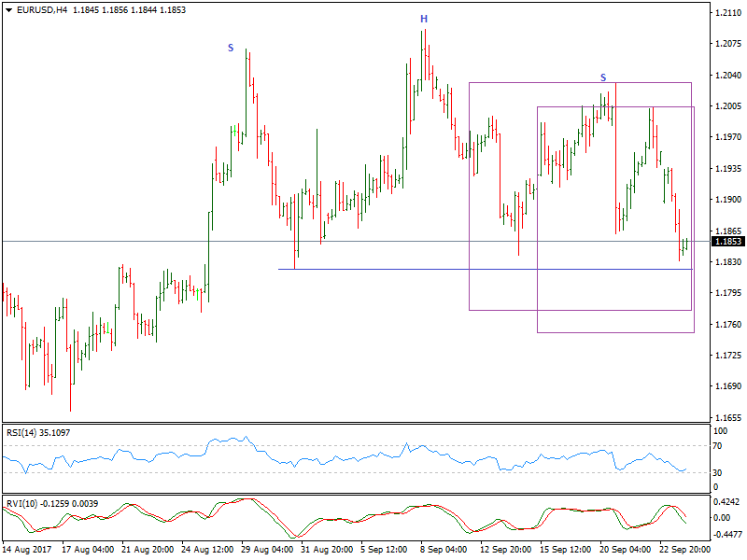Select the blue horizontal neckline
This screenshot has height=560, width=747.
click(x=485, y=270)
